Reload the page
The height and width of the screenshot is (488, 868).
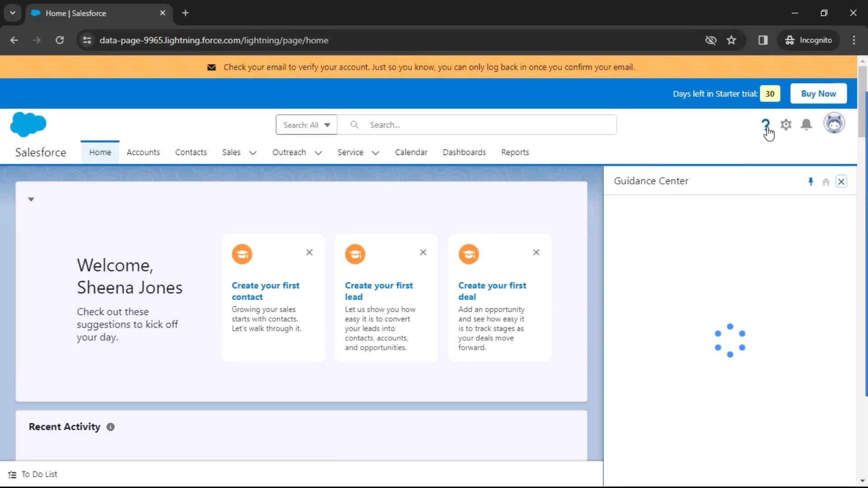(60, 40)
